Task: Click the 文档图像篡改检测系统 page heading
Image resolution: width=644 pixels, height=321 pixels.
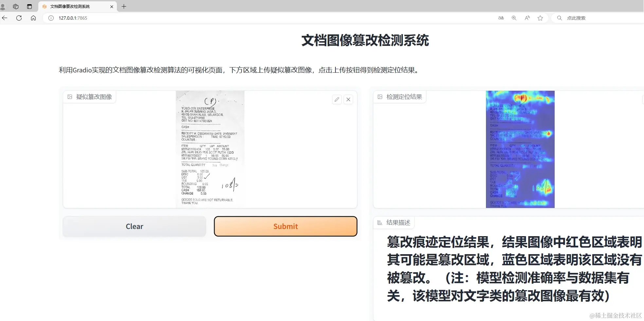Action: tap(365, 40)
